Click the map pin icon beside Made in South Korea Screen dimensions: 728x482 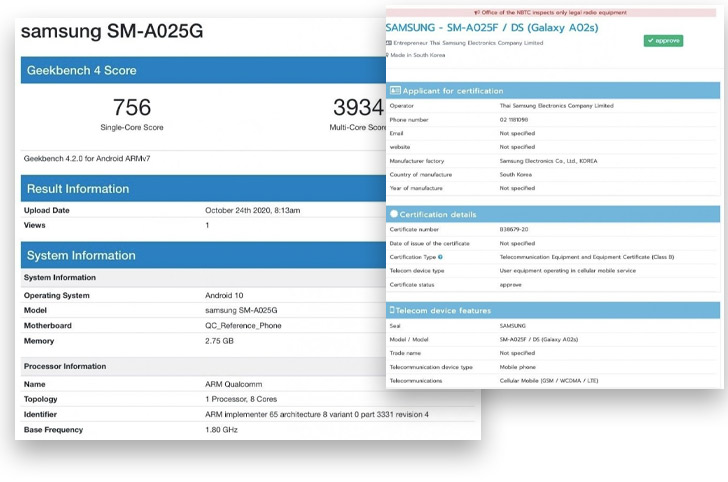(388, 55)
